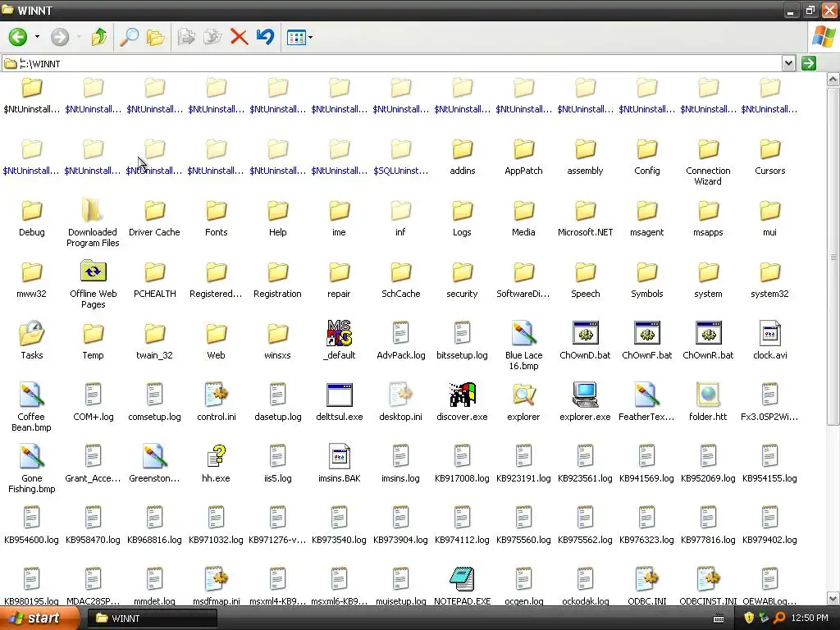The image size is (840, 630).
Task: Select the clock.avi video file
Action: 769,340
